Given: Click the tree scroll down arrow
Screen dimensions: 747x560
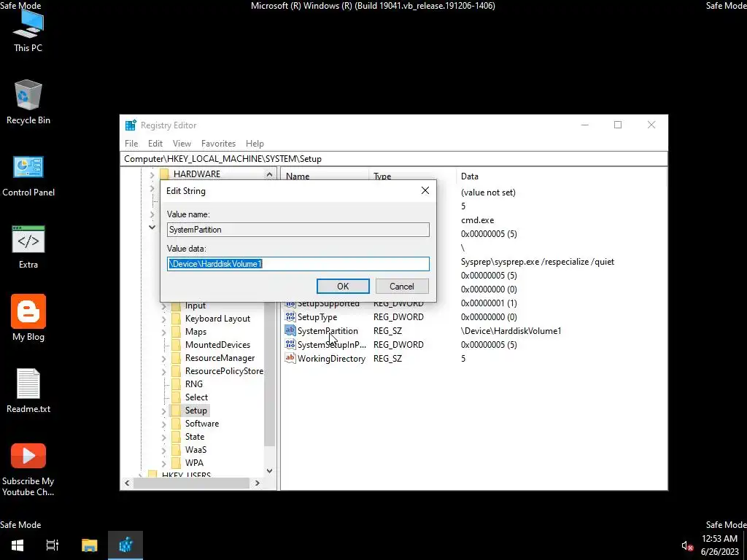Looking at the screenshot, I should (269, 471).
